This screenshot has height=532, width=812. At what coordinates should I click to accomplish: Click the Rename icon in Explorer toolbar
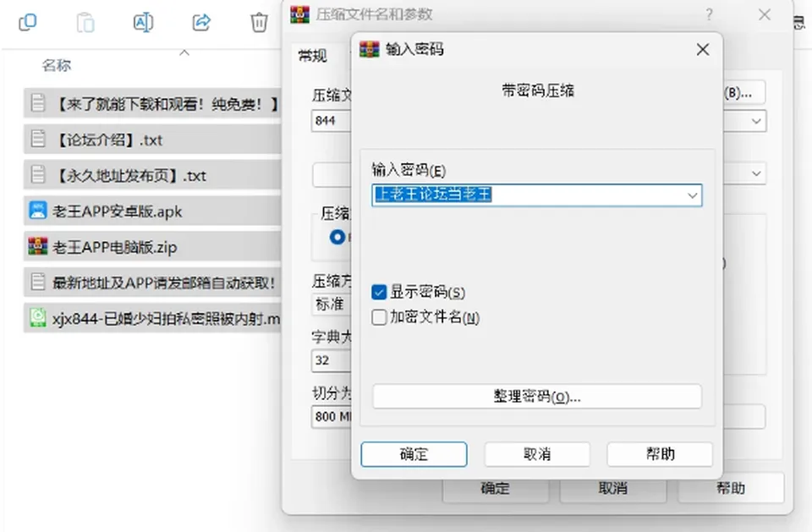tap(143, 22)
